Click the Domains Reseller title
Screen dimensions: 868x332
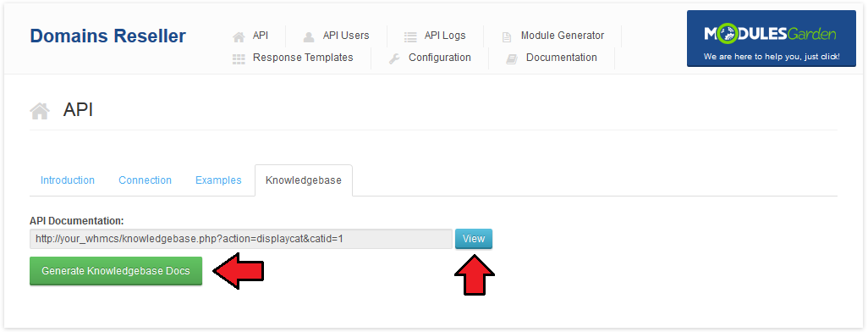click(x=108, y=36)
